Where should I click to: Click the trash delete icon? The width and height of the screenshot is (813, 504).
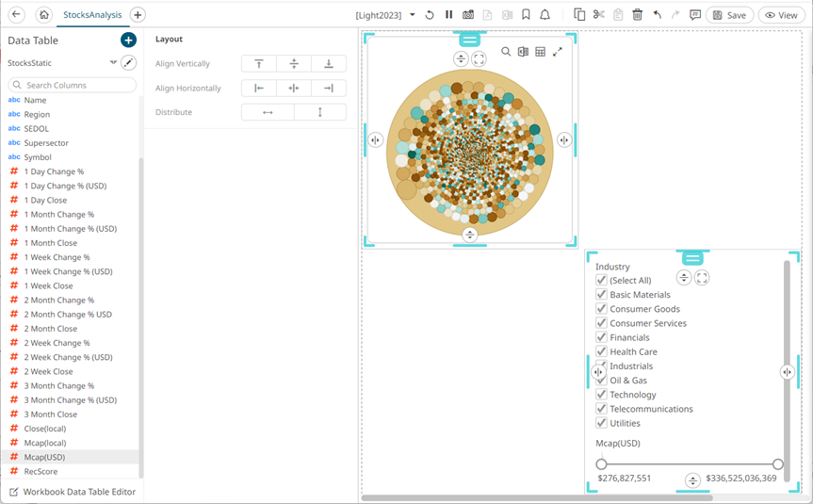click(638, 15)
